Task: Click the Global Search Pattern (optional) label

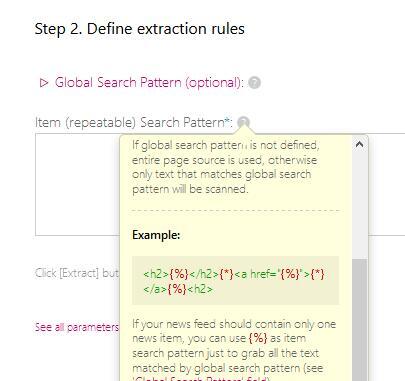Action: [x=149, y=83]
